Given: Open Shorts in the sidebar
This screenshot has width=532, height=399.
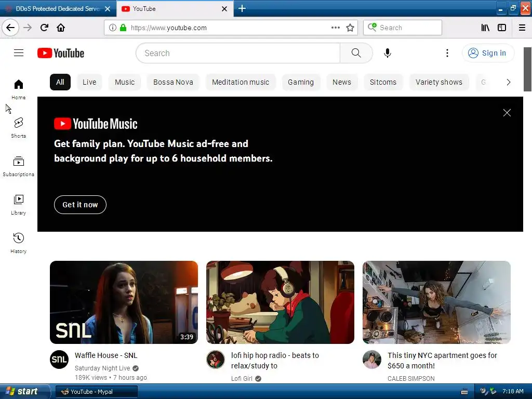Looking at the screenshot, I should pyautogui.click(x=18, y=128).
